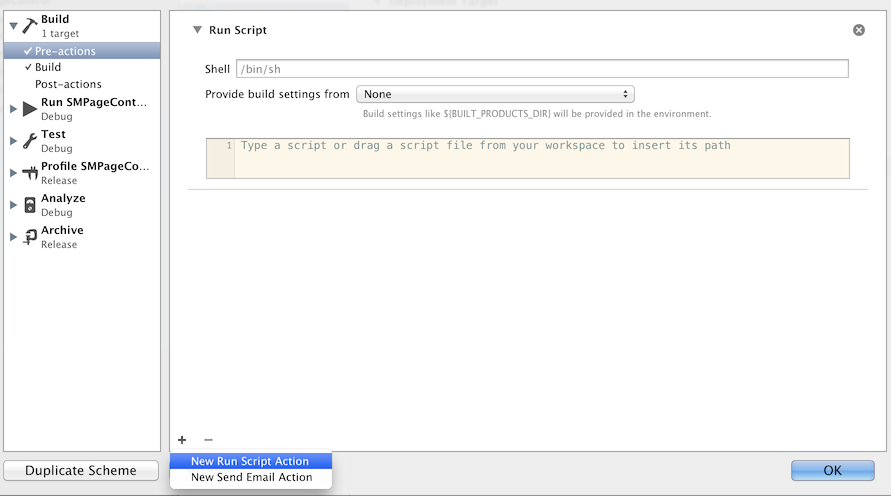Click the Profile instrument icon
This screenshot has width=891, height=496.
[30, 173]
